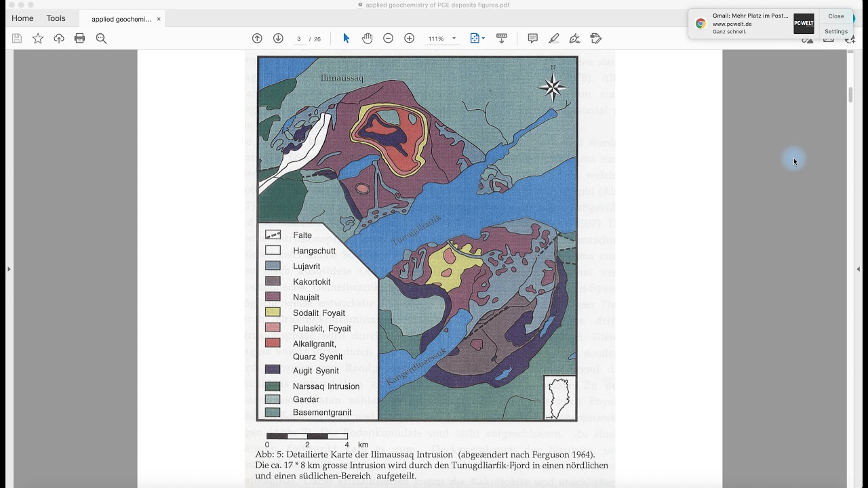
Task: Expand the left navigation pane arrow
Action: (x=8, y=269)
